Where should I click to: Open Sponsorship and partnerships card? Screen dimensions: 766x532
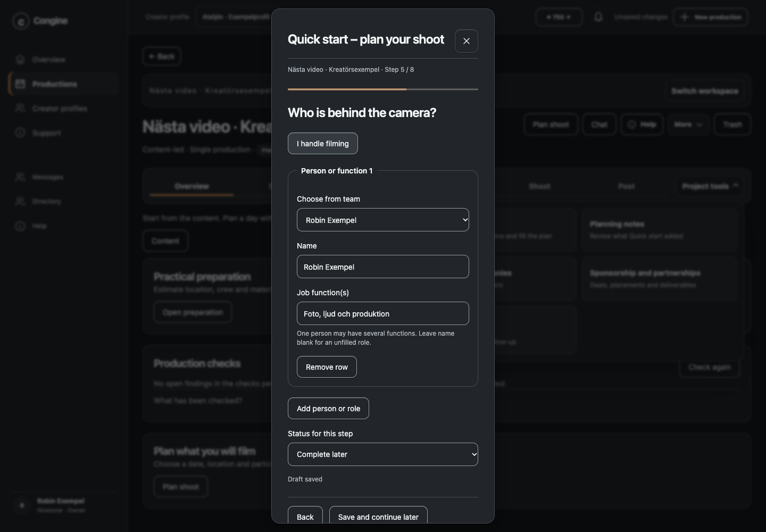pos(660,279)
